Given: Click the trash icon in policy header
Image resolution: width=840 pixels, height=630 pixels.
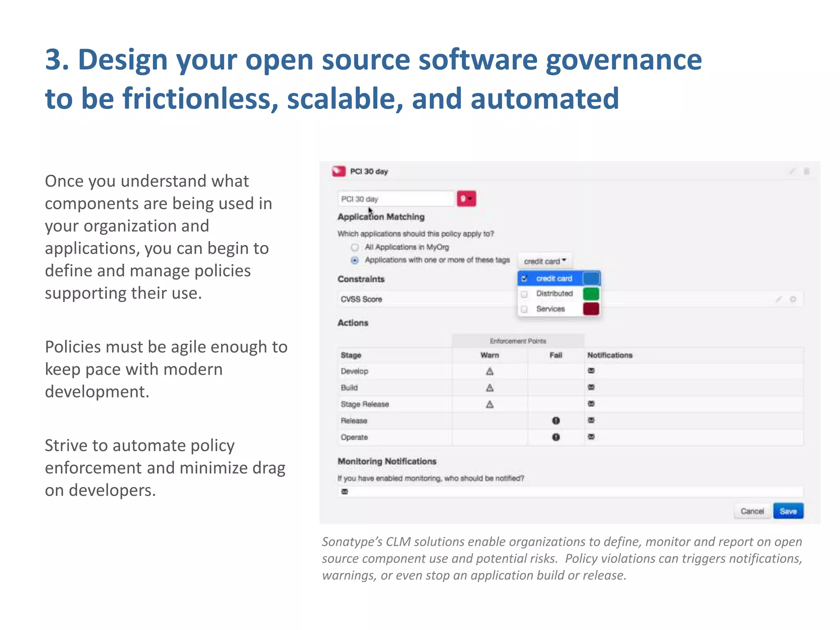Looking at the screenshot, I should (806, 171).
